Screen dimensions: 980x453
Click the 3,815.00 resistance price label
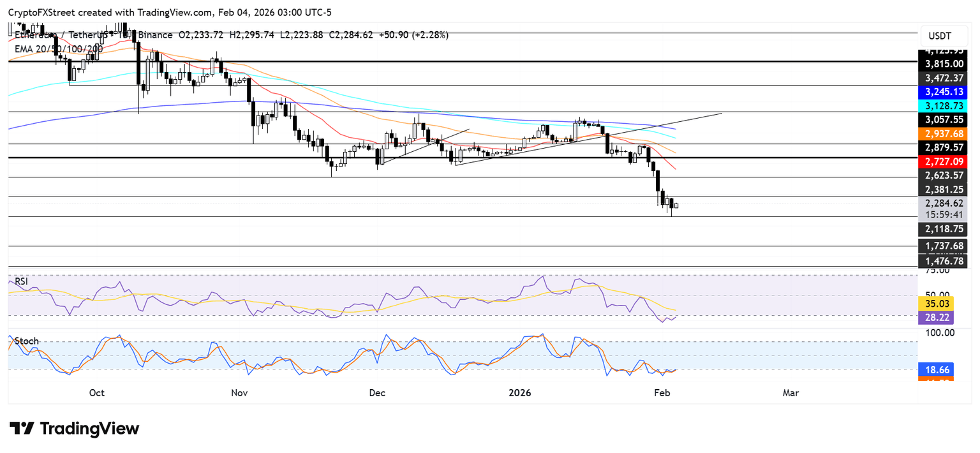[944, 64]
